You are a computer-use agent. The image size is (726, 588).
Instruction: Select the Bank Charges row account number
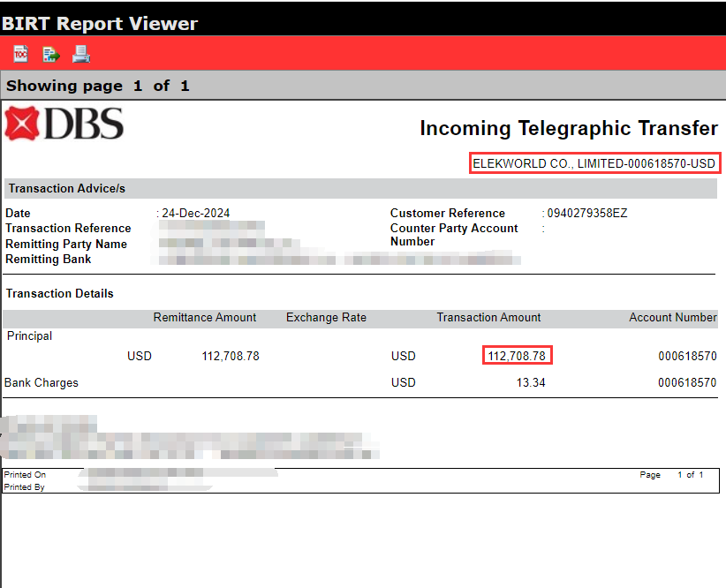tap(687, 382)
